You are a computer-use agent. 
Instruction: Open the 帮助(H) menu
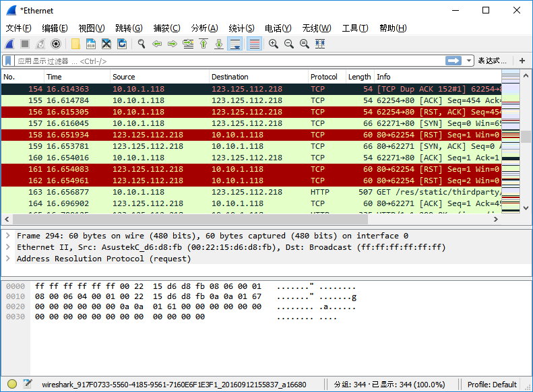pyautogui.click(x=393, y=28)
